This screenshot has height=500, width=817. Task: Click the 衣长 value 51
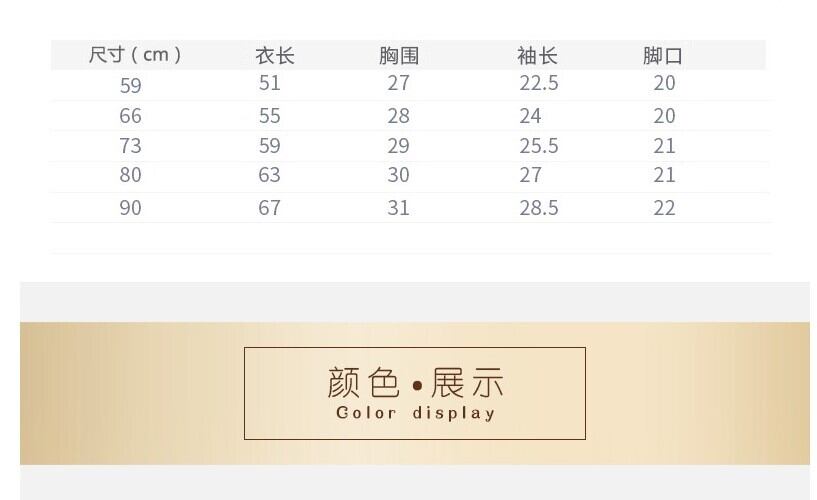tap(270, 83)
